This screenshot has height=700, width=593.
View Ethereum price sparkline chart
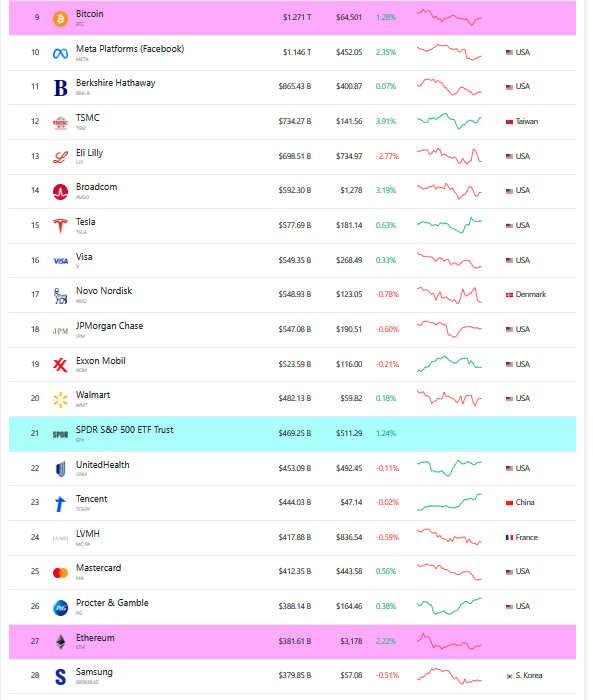[x=449, y=641]
